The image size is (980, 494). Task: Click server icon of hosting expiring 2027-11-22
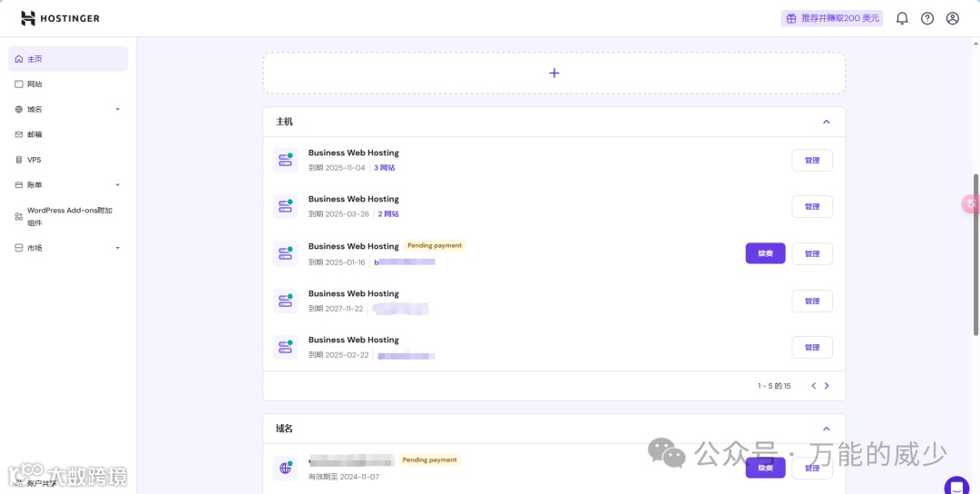[285, 301]
